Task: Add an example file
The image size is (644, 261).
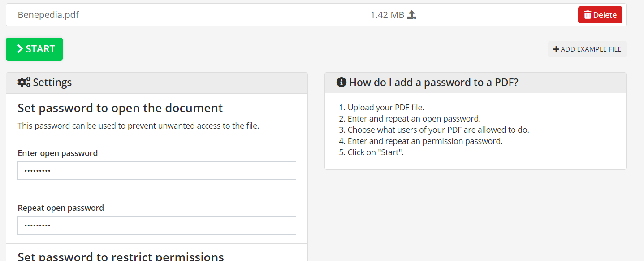Action: pyautogui.click(x=587, y=49)
